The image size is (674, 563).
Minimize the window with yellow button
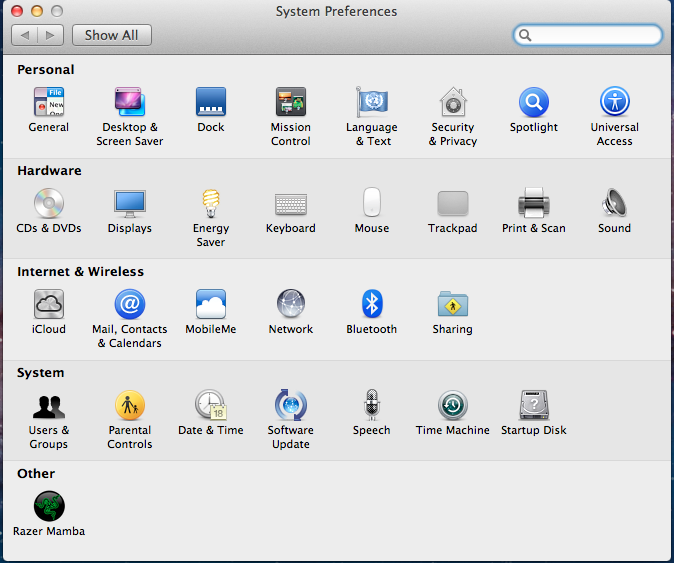[37, 11]
